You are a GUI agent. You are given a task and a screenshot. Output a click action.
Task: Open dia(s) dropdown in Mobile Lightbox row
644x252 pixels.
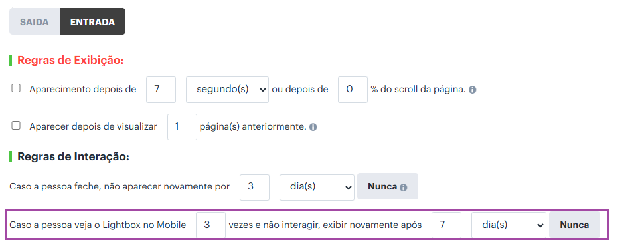click(x=509, y=225)
